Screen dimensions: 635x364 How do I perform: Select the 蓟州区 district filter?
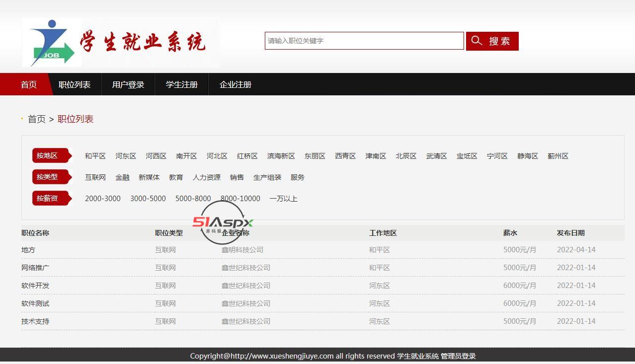(x=558, y=156)
